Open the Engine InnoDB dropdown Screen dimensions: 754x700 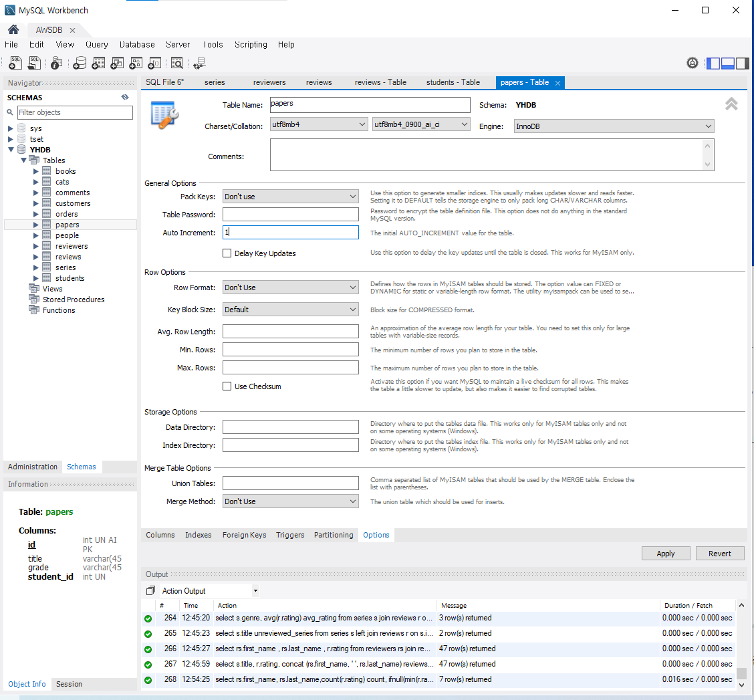pos(614,126)
